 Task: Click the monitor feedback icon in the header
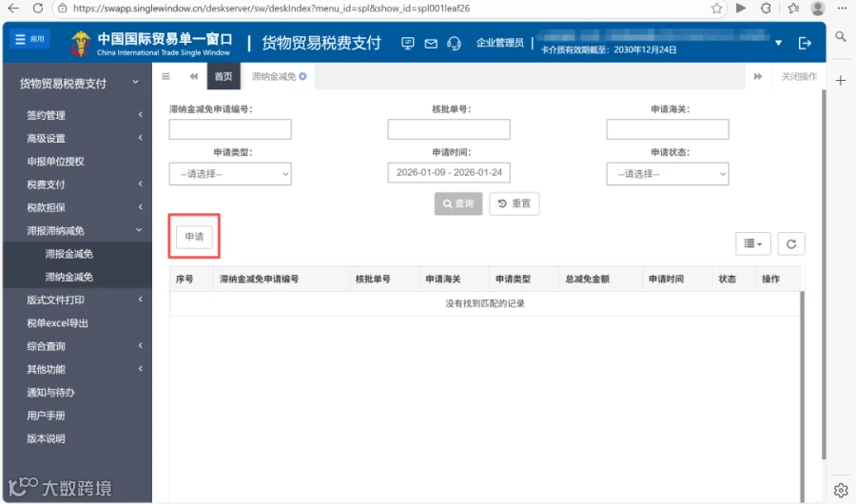[x=407, y=43]
